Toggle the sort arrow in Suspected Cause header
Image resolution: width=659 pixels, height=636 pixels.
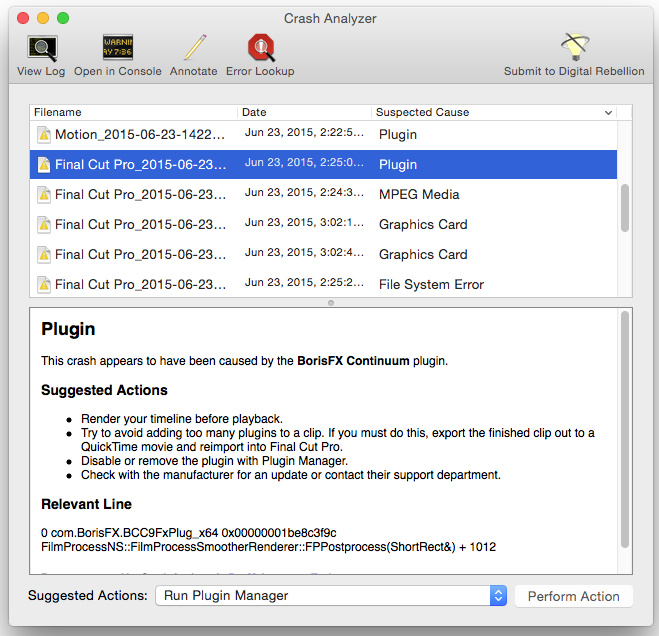(608, 113)
